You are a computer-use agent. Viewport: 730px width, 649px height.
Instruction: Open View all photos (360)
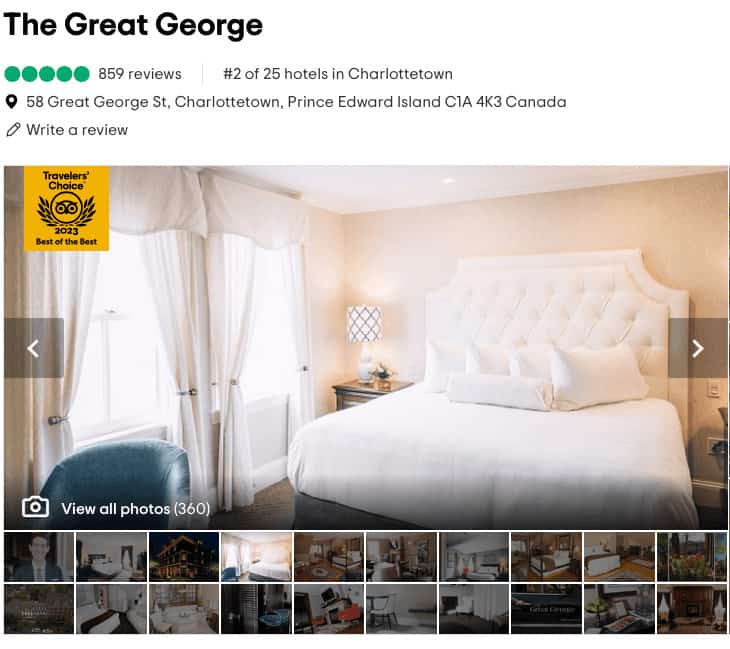click(135, 508)
